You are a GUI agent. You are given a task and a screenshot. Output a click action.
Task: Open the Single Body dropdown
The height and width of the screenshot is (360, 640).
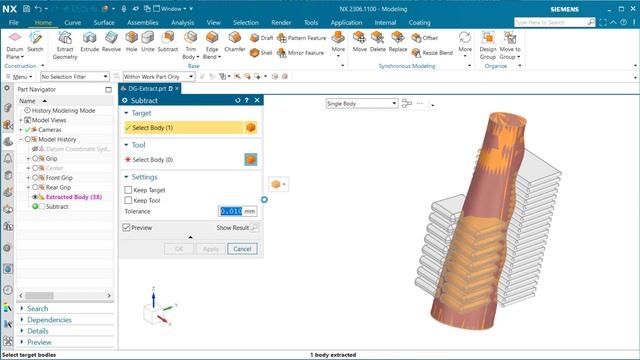click(x=362, y=104)
